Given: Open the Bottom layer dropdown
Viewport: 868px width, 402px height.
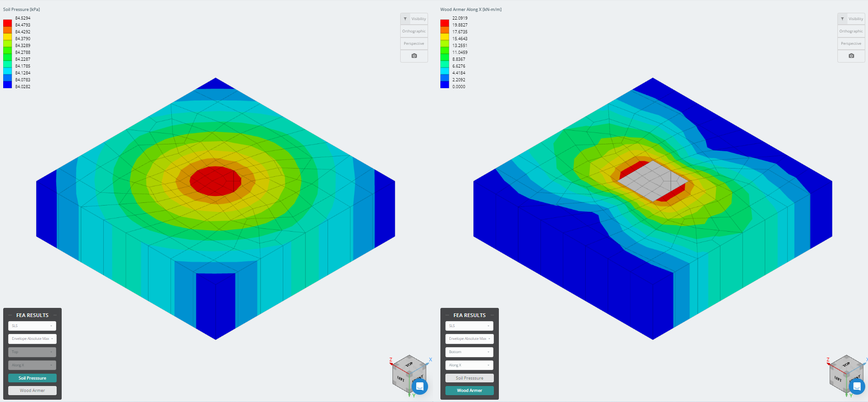Looking at the screenshot, I should (469, 352).
